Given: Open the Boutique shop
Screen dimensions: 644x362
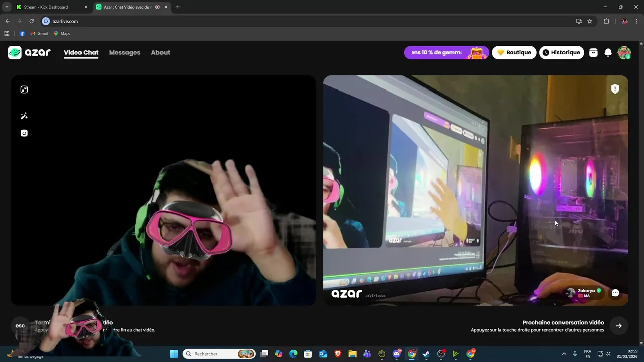Looking at the screenshot, I should pos(514,52).
